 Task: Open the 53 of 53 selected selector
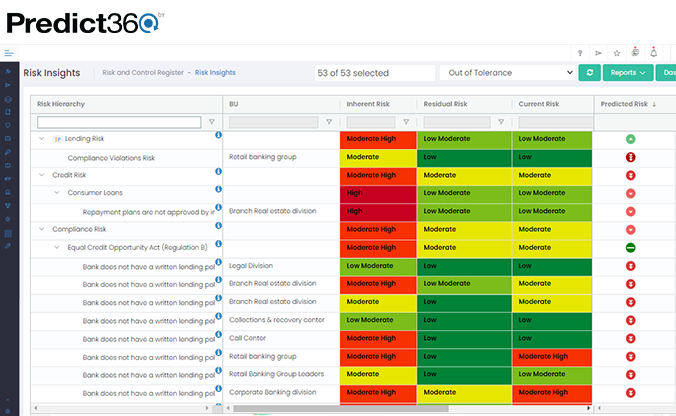[x=375, y=73]
